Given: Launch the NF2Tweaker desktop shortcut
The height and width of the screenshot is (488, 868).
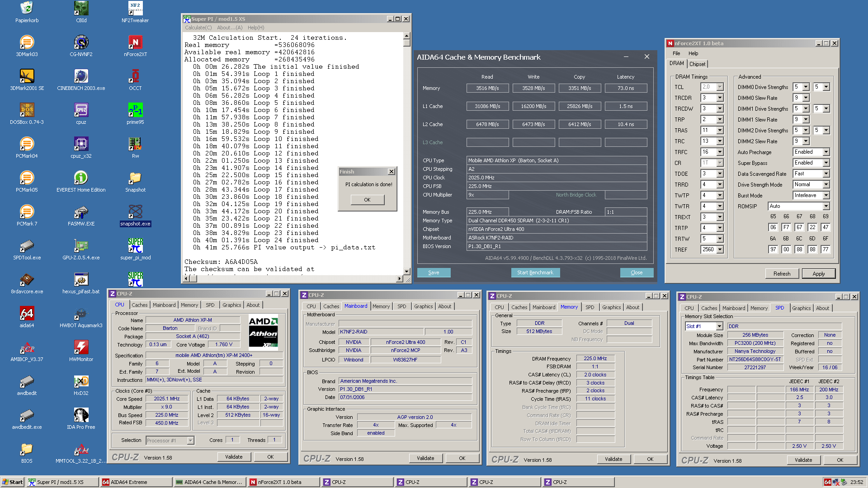Looking at the screenshot, I should (135, 9).
